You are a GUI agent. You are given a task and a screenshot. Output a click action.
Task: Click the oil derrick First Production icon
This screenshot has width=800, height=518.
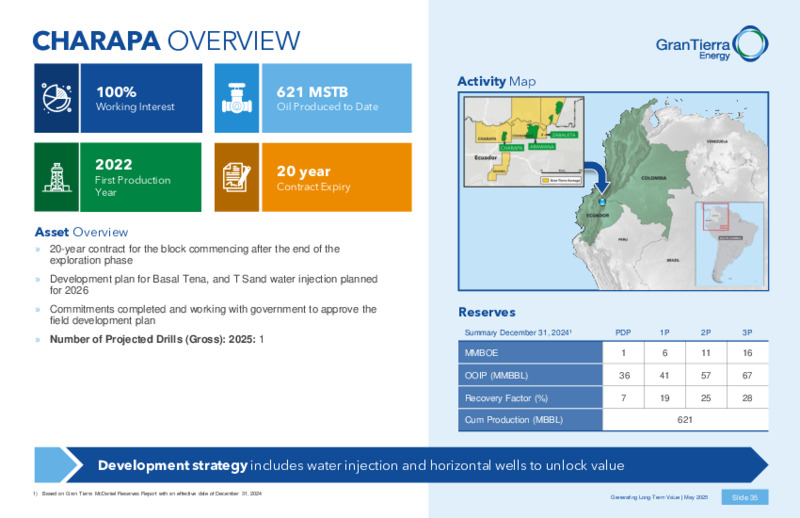pyautogui.click(x=57, y=178)
